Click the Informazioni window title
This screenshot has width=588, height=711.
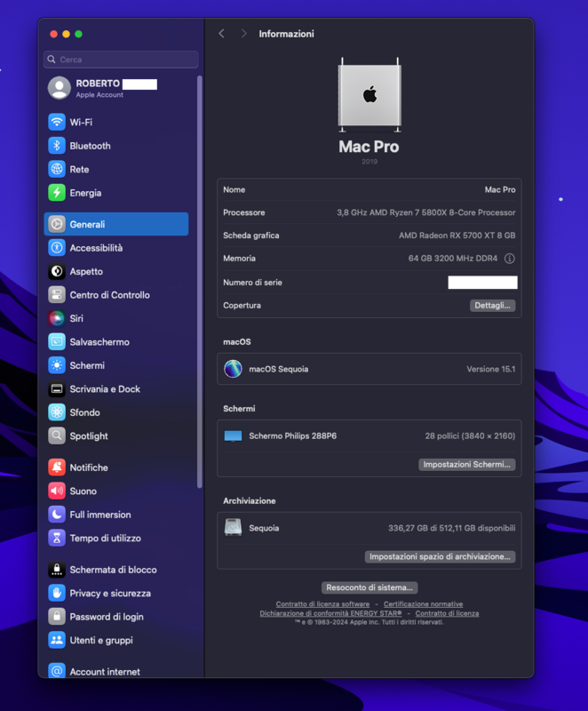pyautogui.click(x=286, y=34)
